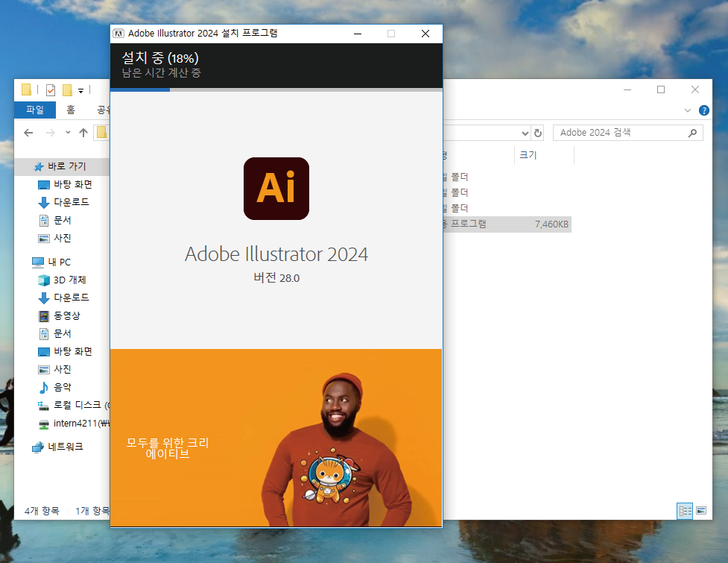This screenshot has width=728, height=563.
Task: Open the 3D 개체 folder
Action: pyautogui.click(x=69, y=280)
